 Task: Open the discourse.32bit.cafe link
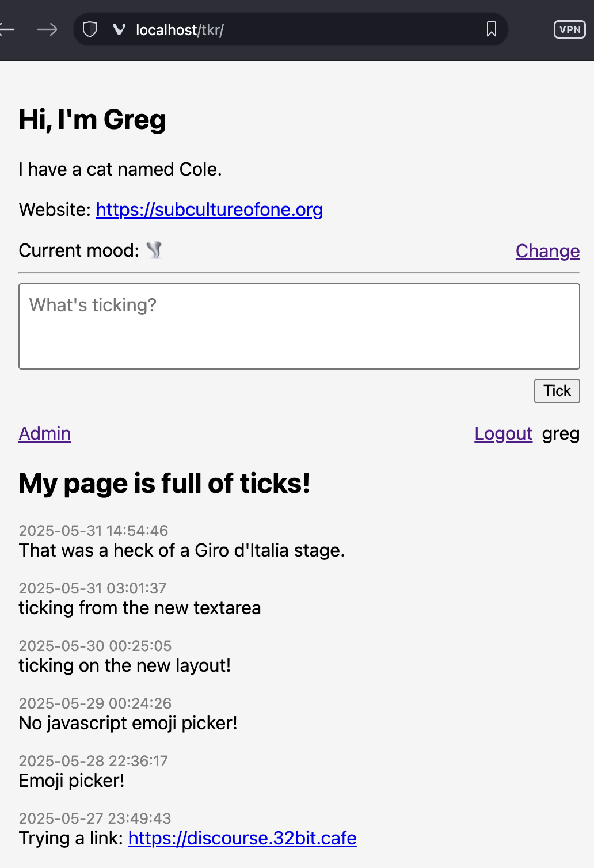coord(242,838)
